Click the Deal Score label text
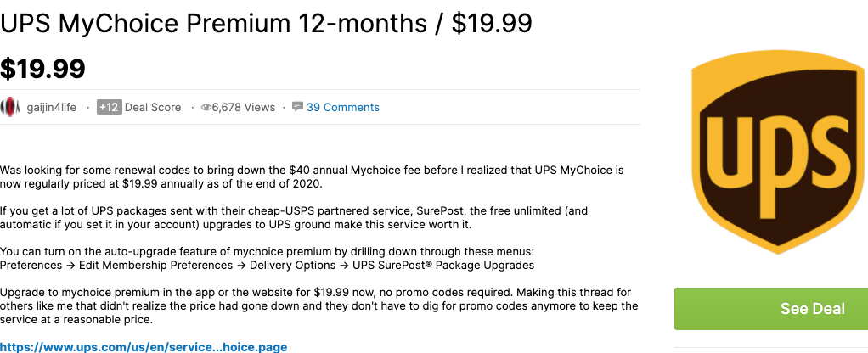This screenshot has width=868, height=353. click(153, 108)
